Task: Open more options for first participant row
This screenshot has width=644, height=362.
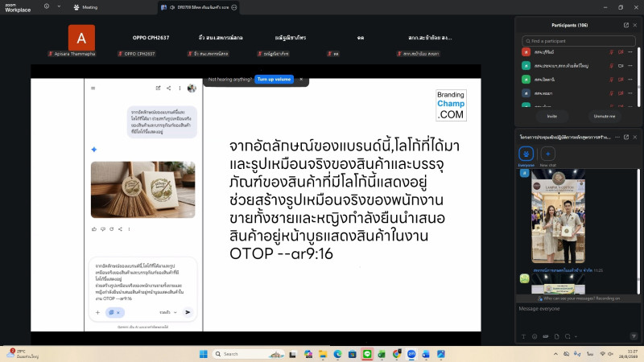Action: point(630,52)
